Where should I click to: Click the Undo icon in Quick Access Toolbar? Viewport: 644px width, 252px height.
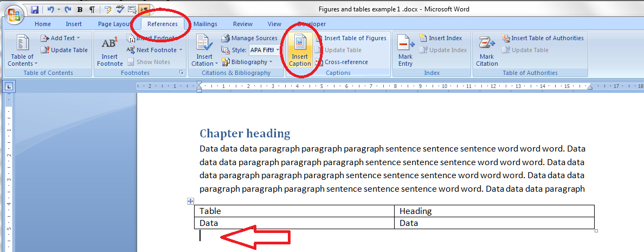point(50,10)
